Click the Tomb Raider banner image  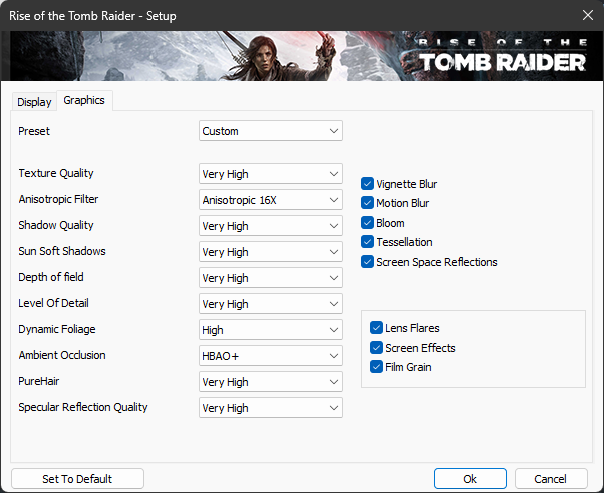click(x=302, y=56)
